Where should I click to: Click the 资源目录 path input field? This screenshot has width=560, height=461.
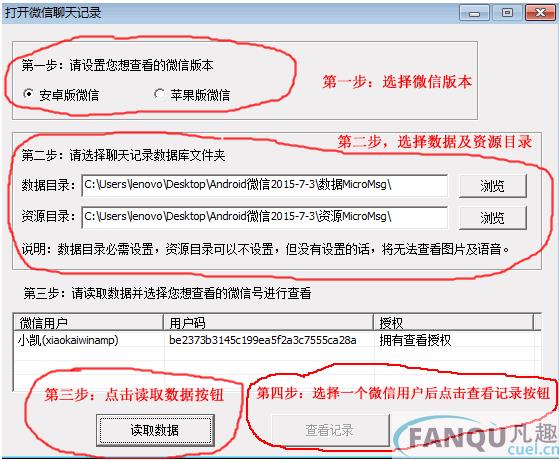click(x=264, y=217)
